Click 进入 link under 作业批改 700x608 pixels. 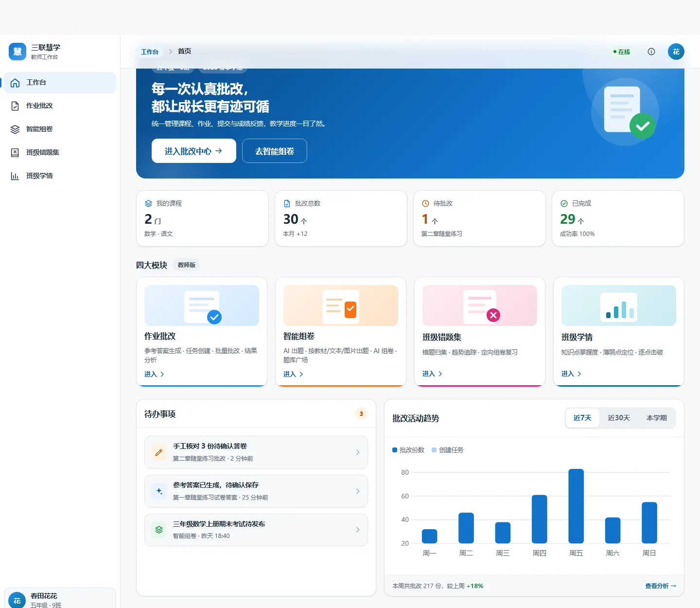click(154, 374)
